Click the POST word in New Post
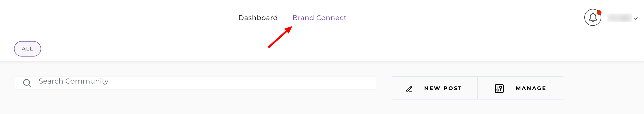The height and width of the screenshot is (114, 644). (x=452, y=88)
